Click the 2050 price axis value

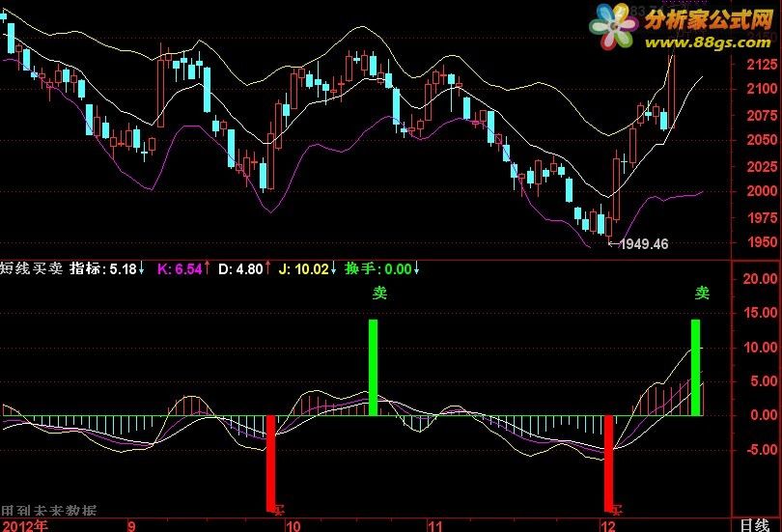click(x=762, y=140)
